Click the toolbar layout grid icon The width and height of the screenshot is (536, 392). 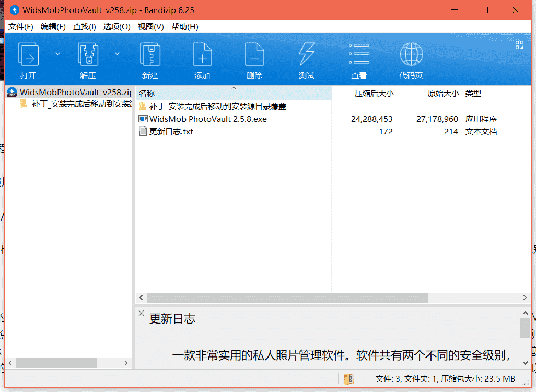tap(520, 45)
